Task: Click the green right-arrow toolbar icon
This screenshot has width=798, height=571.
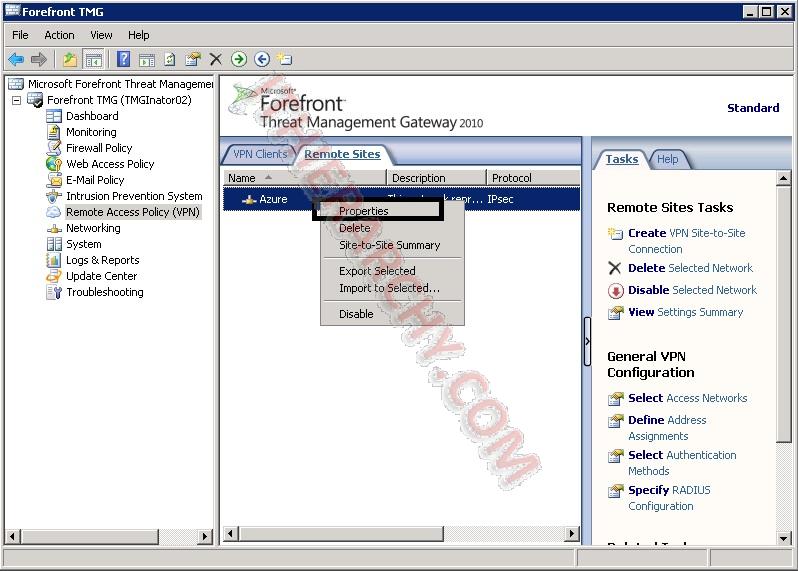Action: coord(239,59)
